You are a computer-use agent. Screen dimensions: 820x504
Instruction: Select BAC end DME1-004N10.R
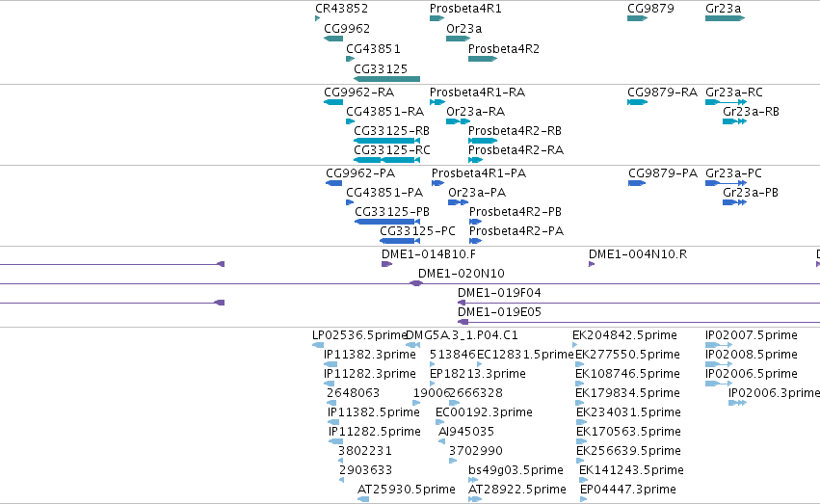[x=592, y=265]
